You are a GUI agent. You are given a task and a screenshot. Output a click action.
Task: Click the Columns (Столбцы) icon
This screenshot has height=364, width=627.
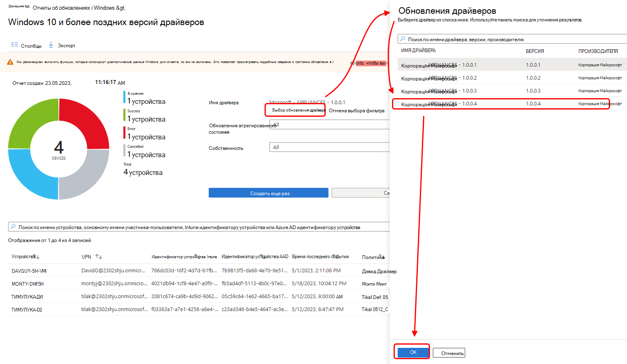tap(15, 45)
